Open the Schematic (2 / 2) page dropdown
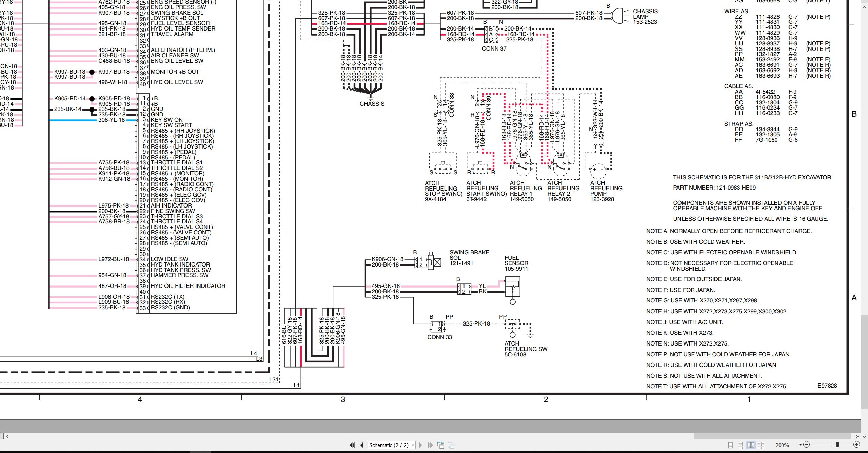Viewport: 868px width, 453px height. point(392,445)
